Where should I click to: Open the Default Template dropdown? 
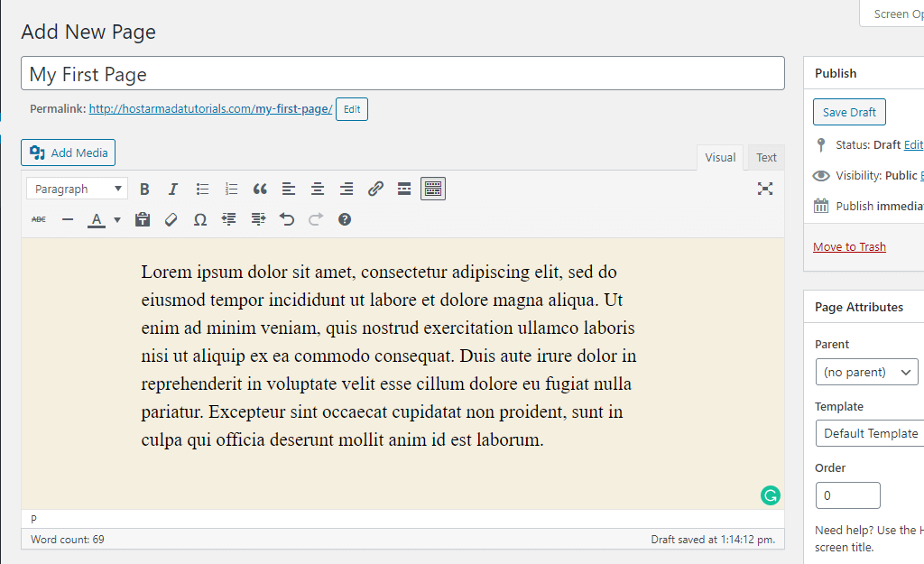[x=870, y=434]
